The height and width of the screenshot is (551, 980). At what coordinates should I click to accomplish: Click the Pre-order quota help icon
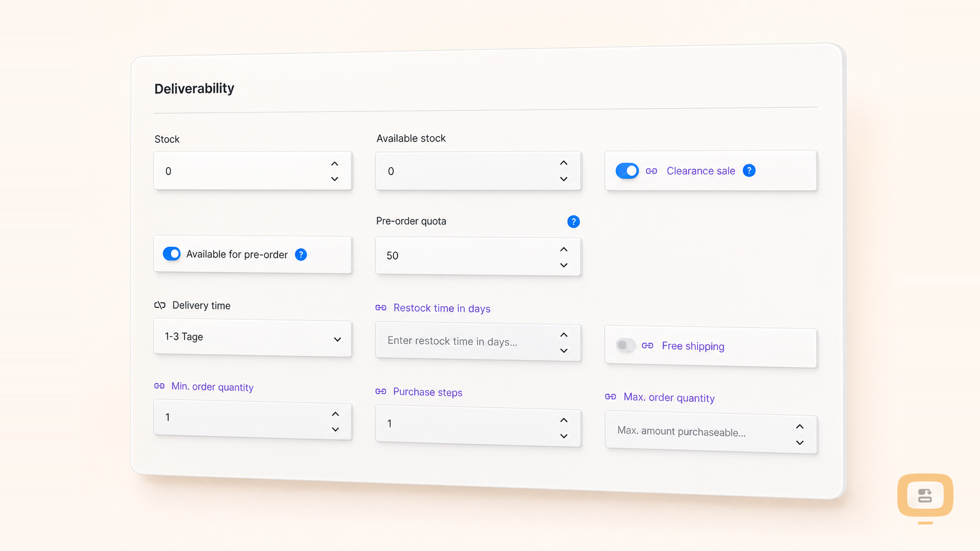click(573, 221)
